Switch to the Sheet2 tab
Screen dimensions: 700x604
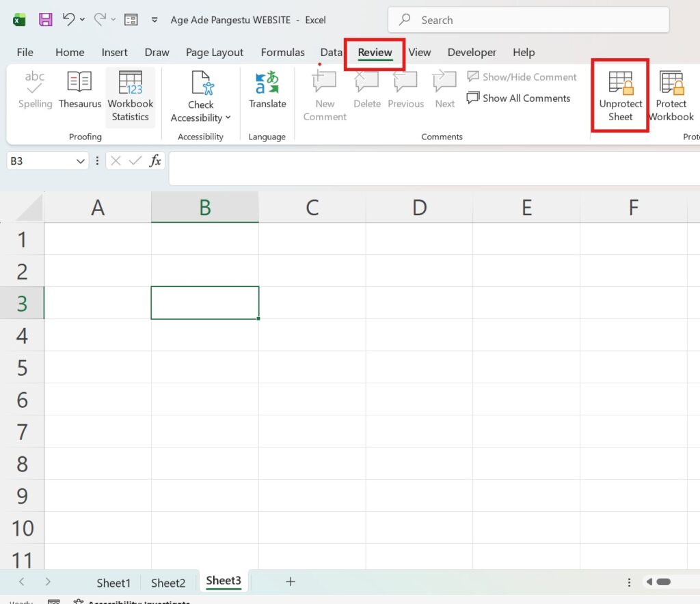pos(168,583)
